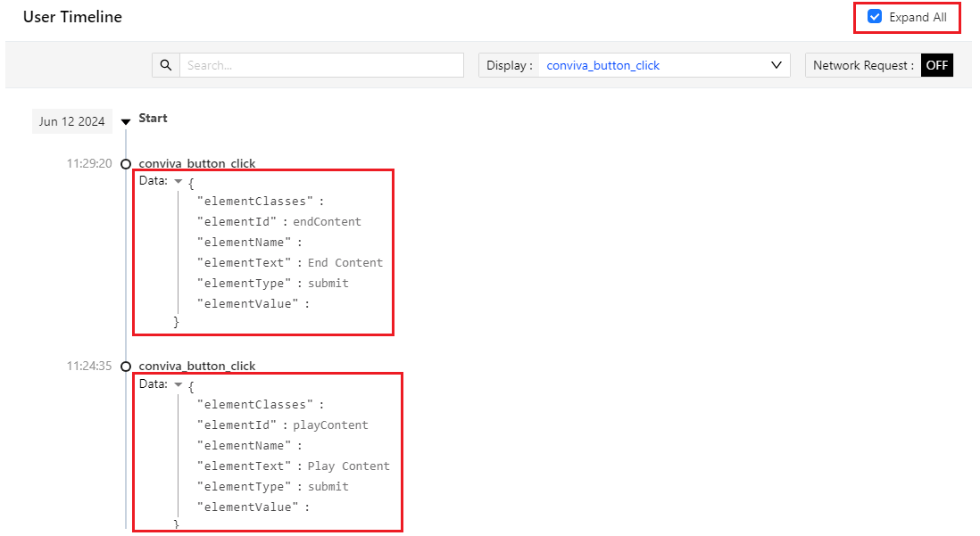Collapse Data object in the 11:24:35 event

point(179,384)
